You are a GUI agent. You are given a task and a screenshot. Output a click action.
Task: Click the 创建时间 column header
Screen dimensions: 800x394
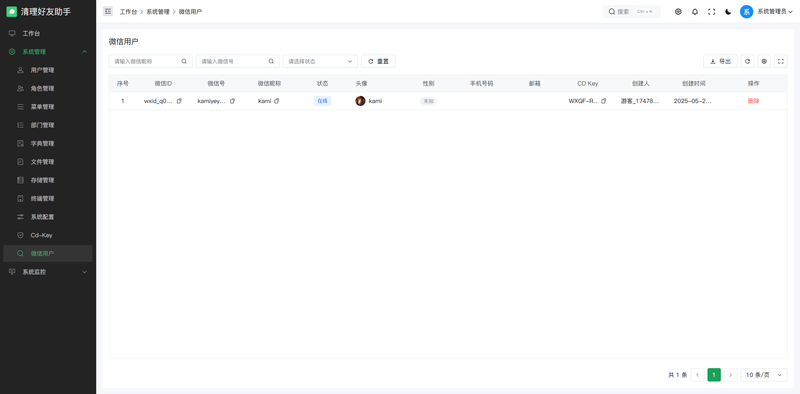point(694,83)
